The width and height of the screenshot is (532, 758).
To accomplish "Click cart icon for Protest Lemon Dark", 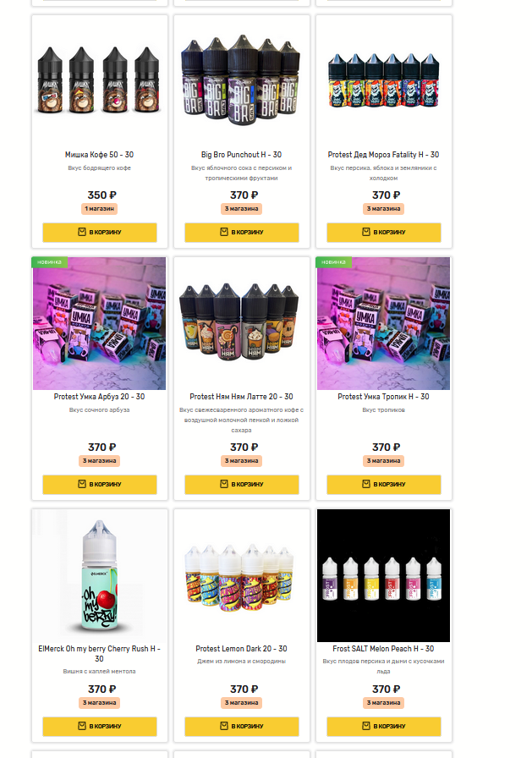I will point(224,726).
